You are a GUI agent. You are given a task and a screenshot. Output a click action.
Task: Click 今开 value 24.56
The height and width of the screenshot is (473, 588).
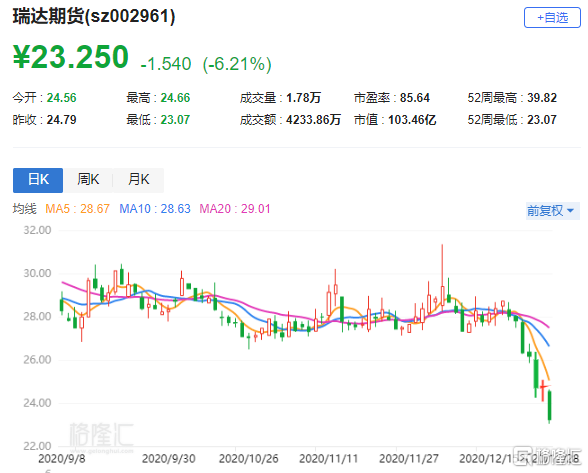pyautogui.click(x=62, y=98)
